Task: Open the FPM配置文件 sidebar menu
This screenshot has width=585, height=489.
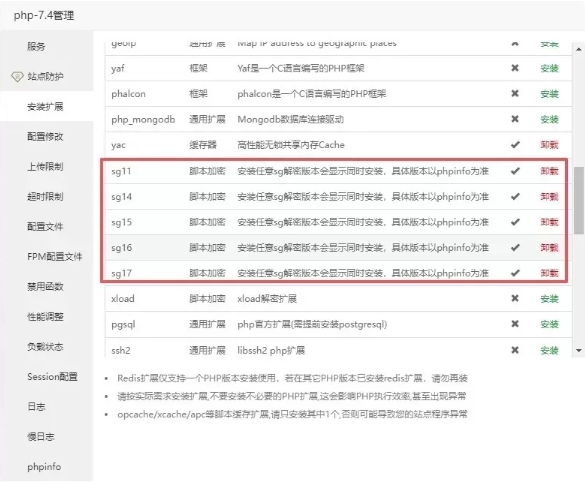Action: [x=54, y=257]
